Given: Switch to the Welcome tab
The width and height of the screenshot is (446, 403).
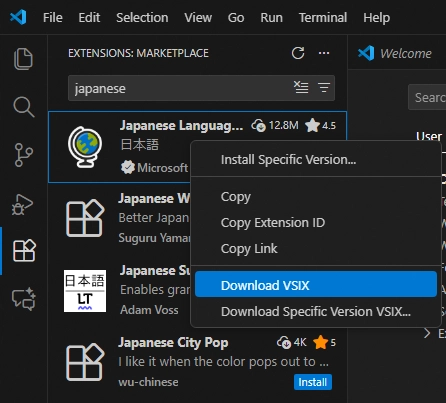Looking at the screenshot, I should pos(406,53).
